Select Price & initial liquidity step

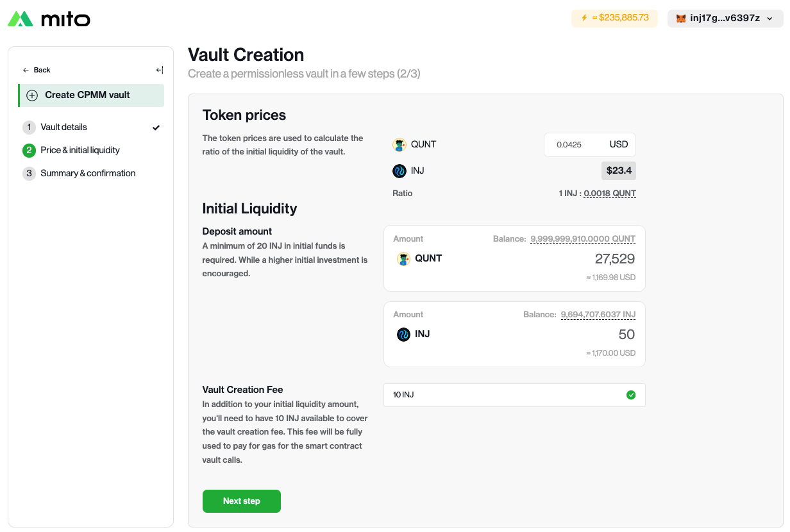coord(80,150)
